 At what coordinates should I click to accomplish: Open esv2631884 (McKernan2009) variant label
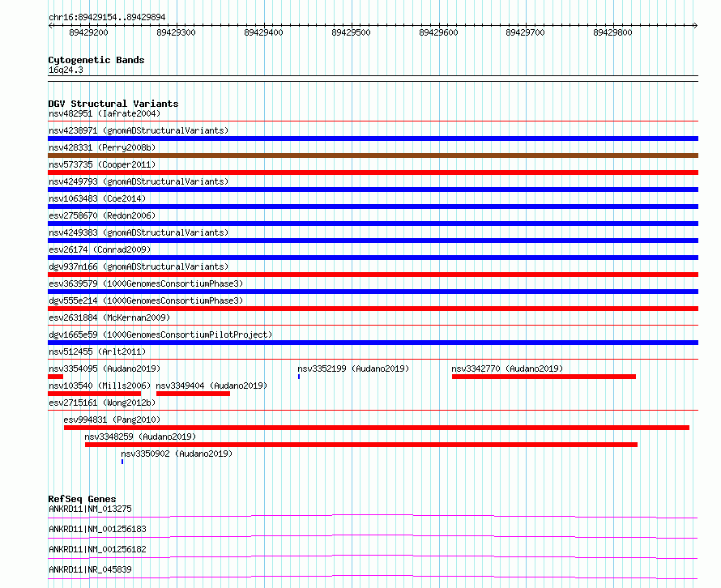point(109,317)
